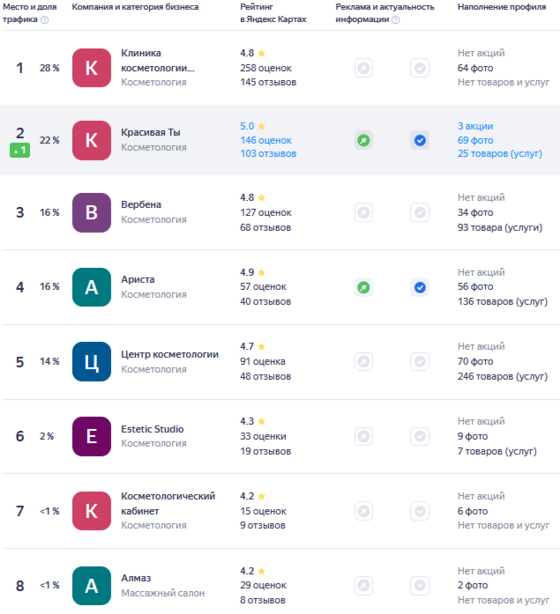Open the '146 оценок' link

click(266, 140)
